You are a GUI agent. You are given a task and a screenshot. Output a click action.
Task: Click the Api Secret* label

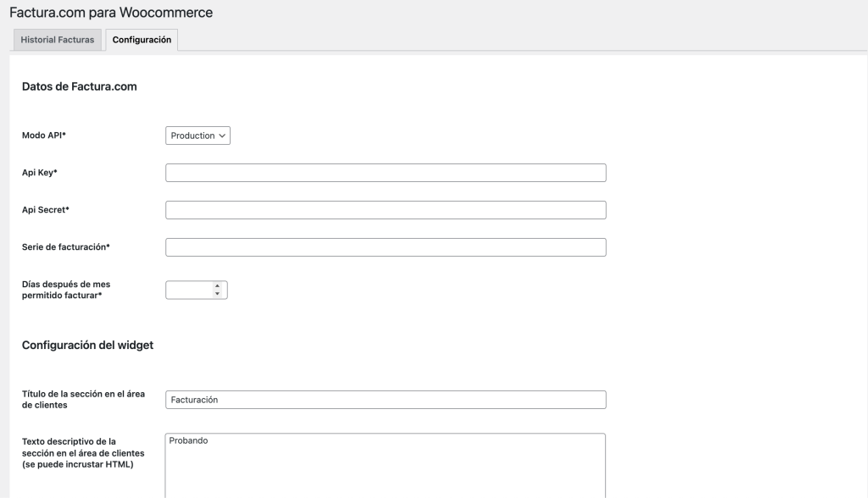click(x=46, y=210)
